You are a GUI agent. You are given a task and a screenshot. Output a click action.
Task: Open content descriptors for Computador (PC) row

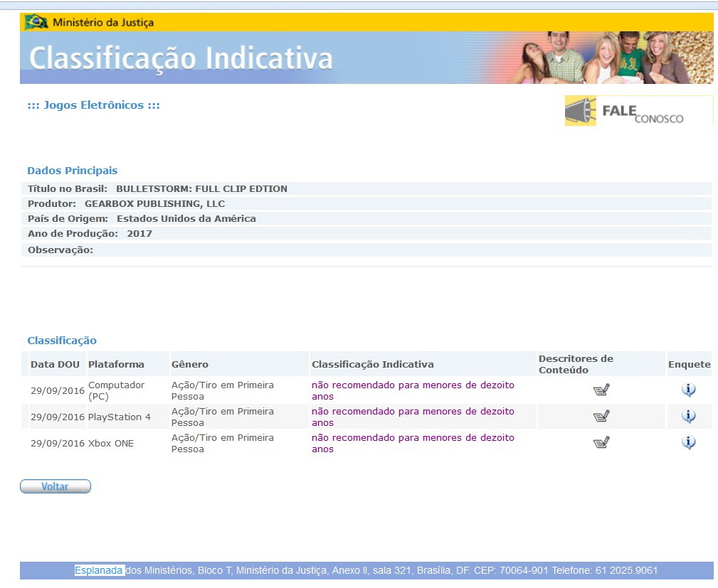[601, 390]
